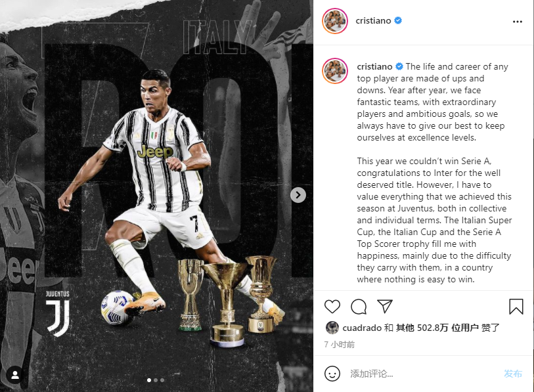The width and height of the screenshot is (534, 392).
Task: View the 其他 502.8万 位用户 likes list
Action: [437, 328]
